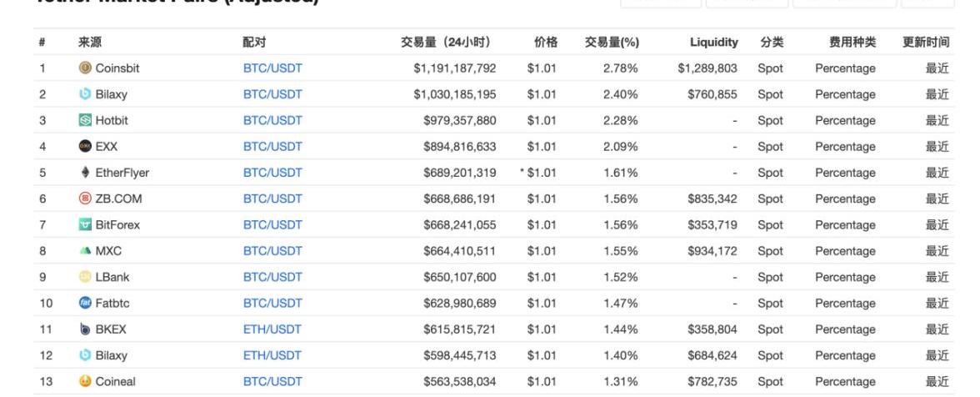Click the Coineal smiley logo icon

coord(85,382)
